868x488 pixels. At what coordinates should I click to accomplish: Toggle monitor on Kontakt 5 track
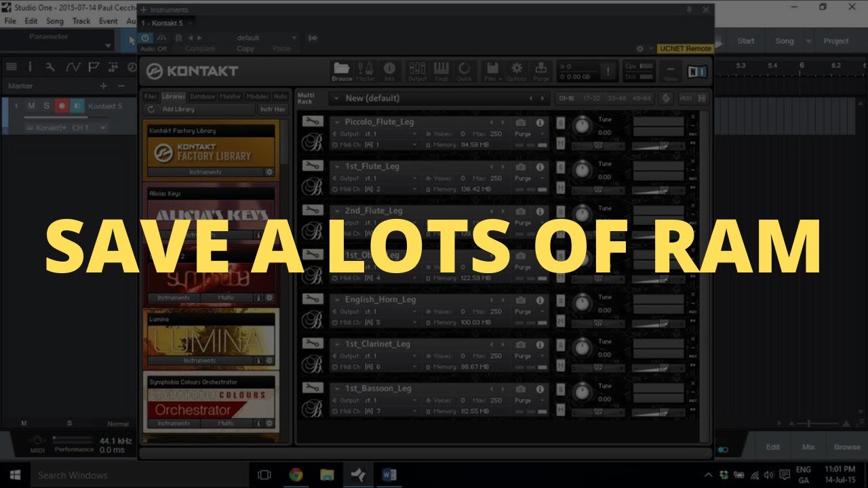(77, 106)
